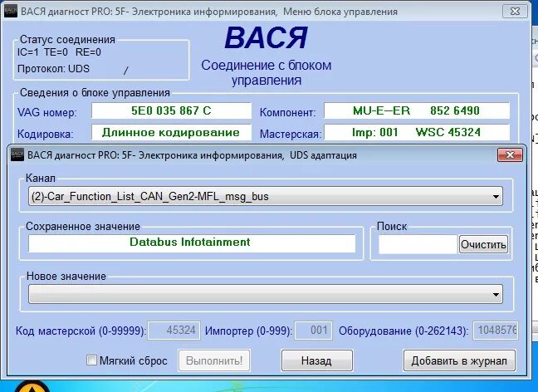This screenshot has height=392, width=538.
Task: Click the yellow taskbar icon at bottom
Action: pyautogui.click(x=32, y=386)
